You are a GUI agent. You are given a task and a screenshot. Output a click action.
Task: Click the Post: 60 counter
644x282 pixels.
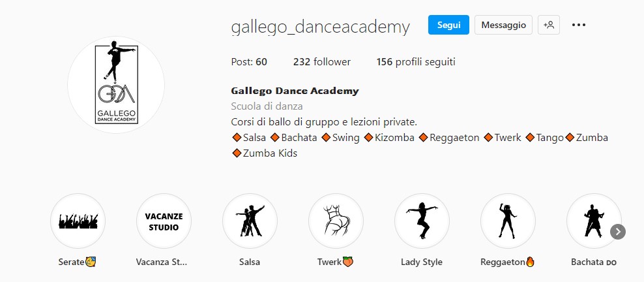click(x=249, y=62)
